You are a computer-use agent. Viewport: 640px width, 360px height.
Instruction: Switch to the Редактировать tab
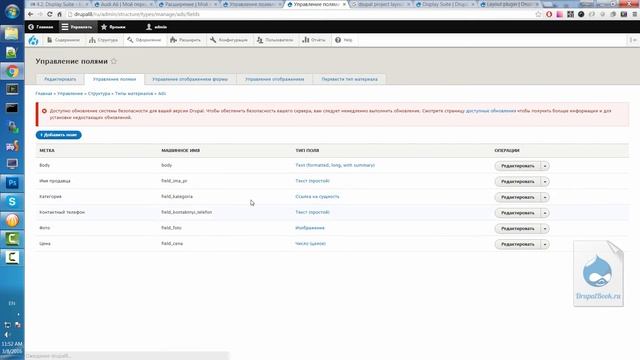(x=60, y=79)
